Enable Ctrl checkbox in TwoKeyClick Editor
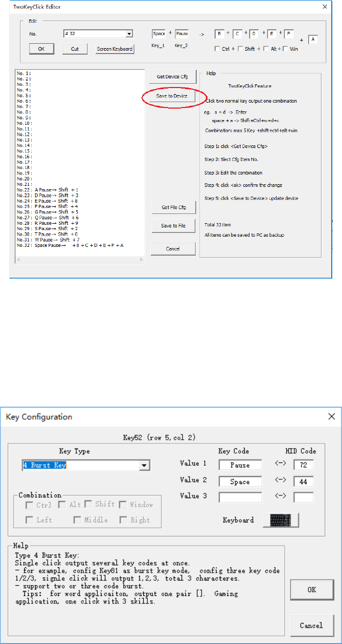342x644 pixels. click(x=218, y=49)
